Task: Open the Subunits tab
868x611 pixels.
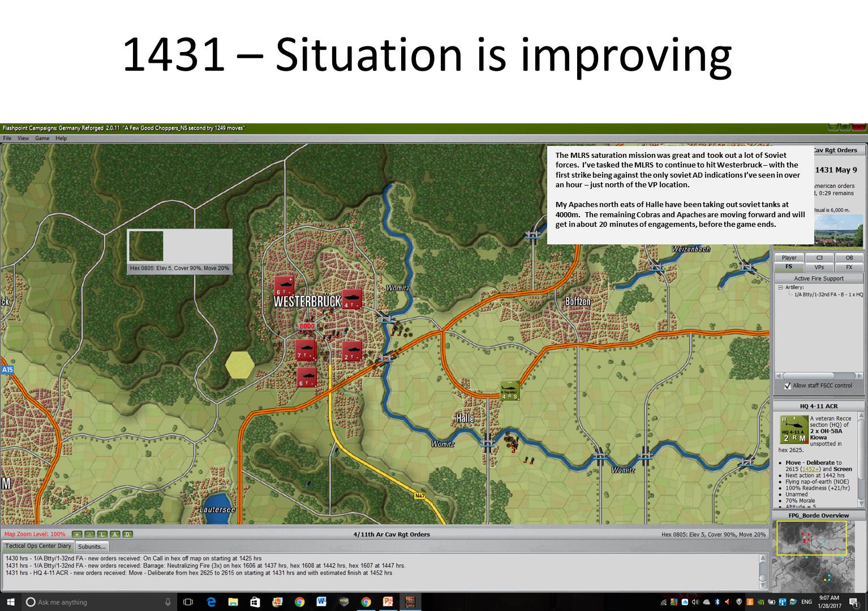Action: 92,547
